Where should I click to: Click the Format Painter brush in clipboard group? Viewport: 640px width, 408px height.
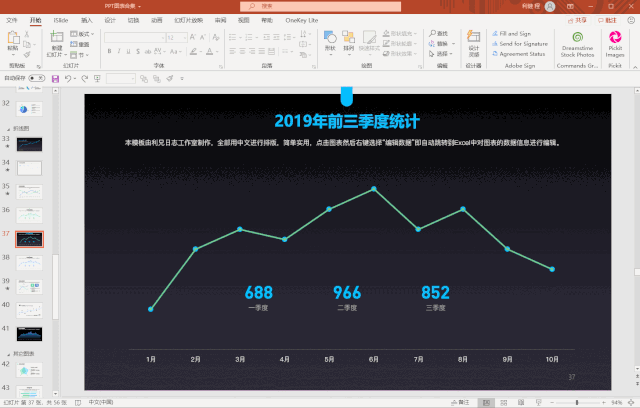(x=27, y=54)
